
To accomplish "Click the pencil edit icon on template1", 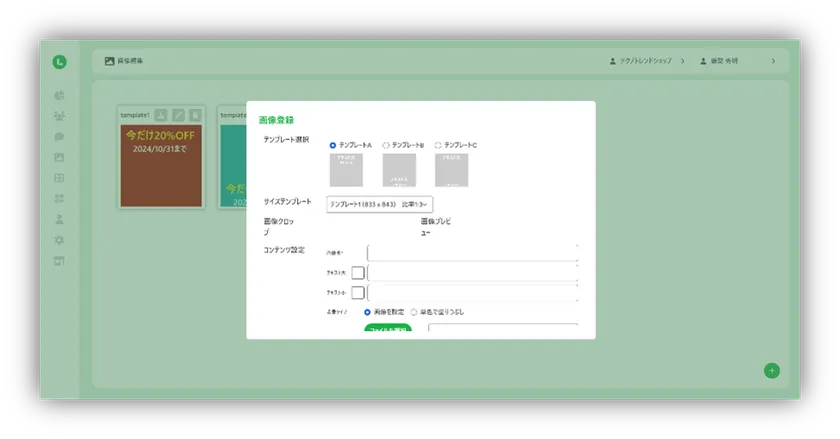I will (x=178, y=115).
